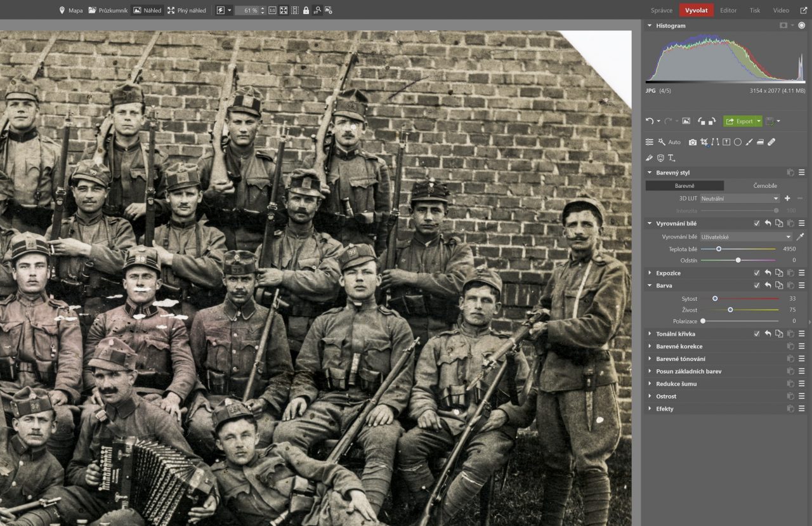Open the 3D LUT Neutrální dropdown

[x=740, y=199]
